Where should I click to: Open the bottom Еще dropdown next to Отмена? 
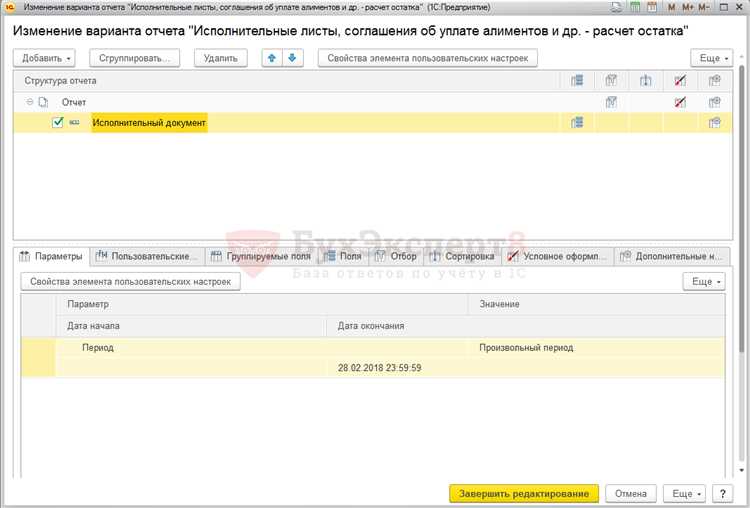[685, 493]
